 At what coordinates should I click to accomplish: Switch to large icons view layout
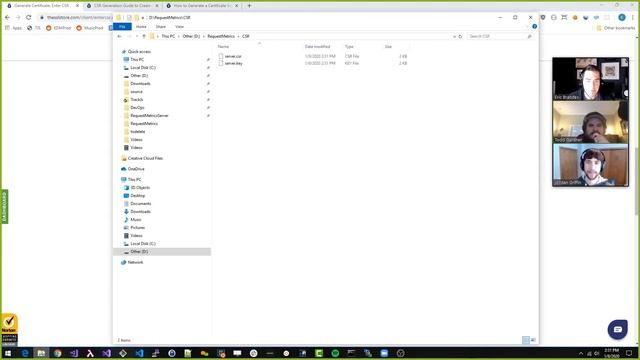tap(533, 340)
